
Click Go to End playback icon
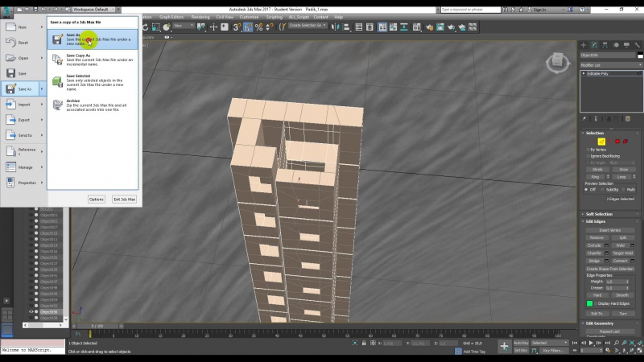tap(608, 343)
